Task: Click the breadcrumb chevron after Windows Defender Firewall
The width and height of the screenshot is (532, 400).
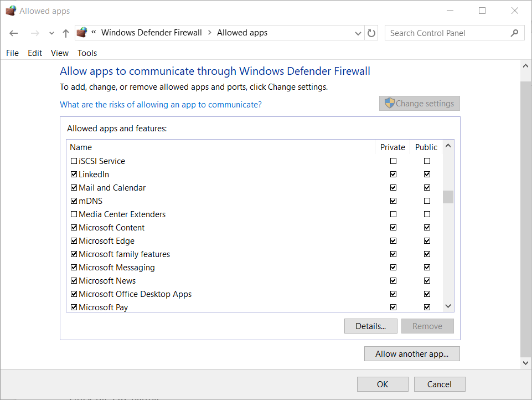Action: tap(210, 33)
